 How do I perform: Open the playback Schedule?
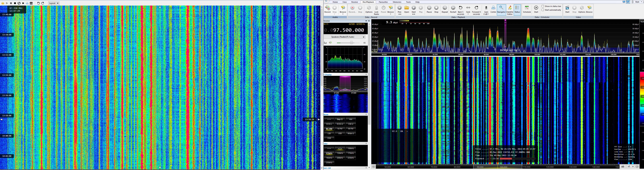(527, 9)
